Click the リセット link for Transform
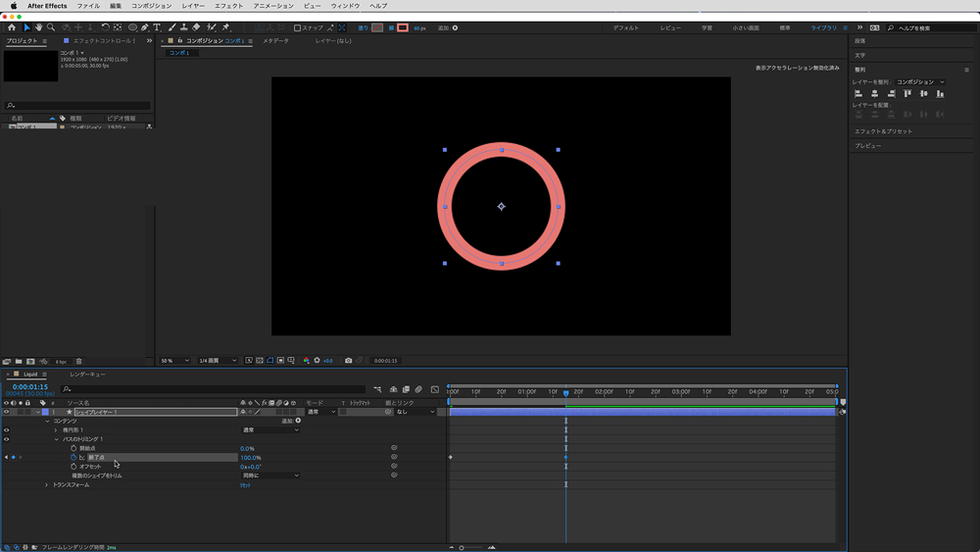 [x=245, y=484]
